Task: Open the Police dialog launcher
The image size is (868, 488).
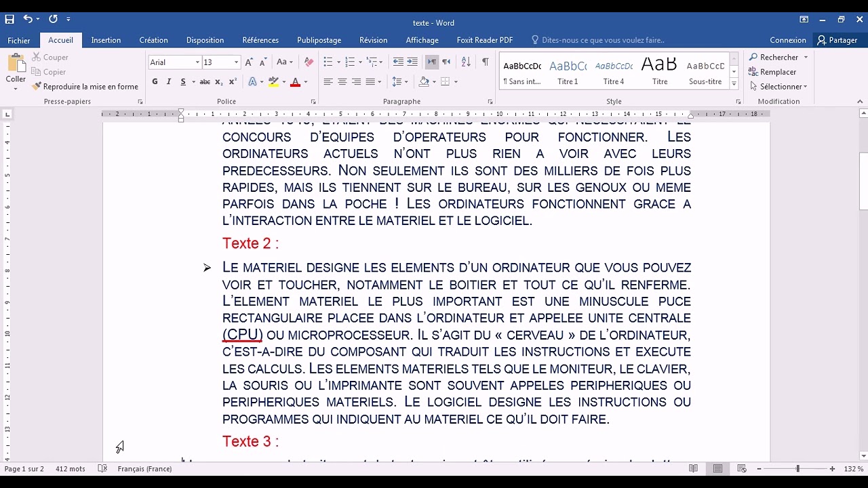Action: point(313,102)
